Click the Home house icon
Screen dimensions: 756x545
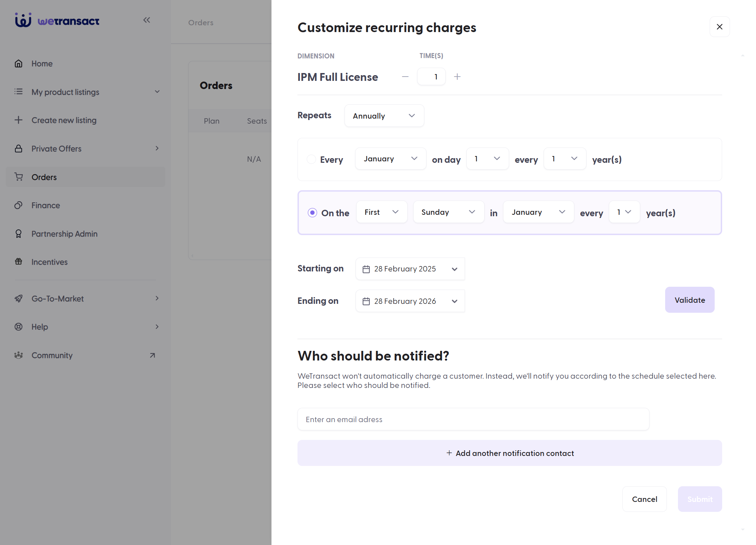point(19,64)
